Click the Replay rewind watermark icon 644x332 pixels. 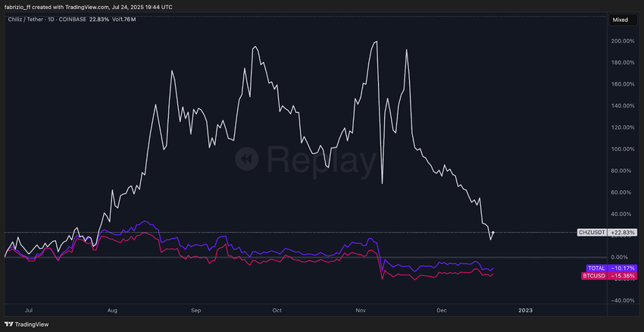click(x=247, y=158)
